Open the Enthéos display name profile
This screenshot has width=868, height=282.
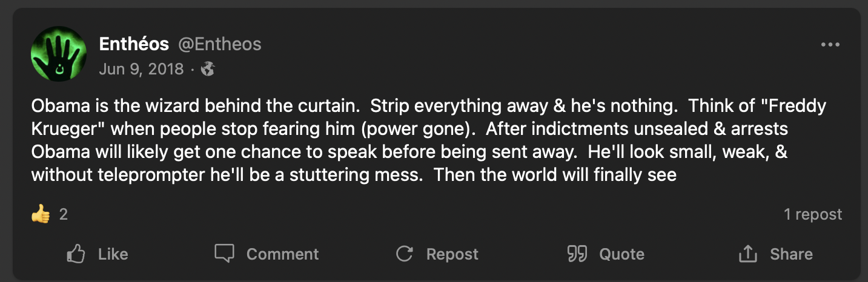pyautogui.click(x=134, y=44)
